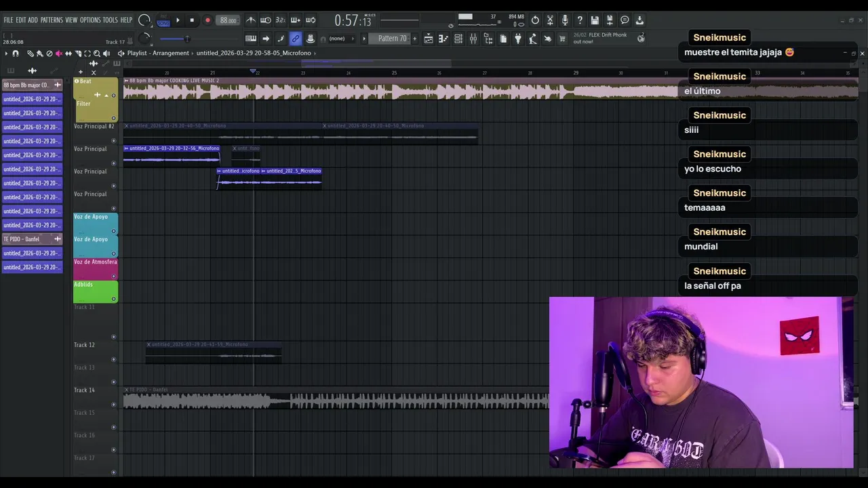Open the Playlist view icon

pyautogui.click(x=429, y=39)
